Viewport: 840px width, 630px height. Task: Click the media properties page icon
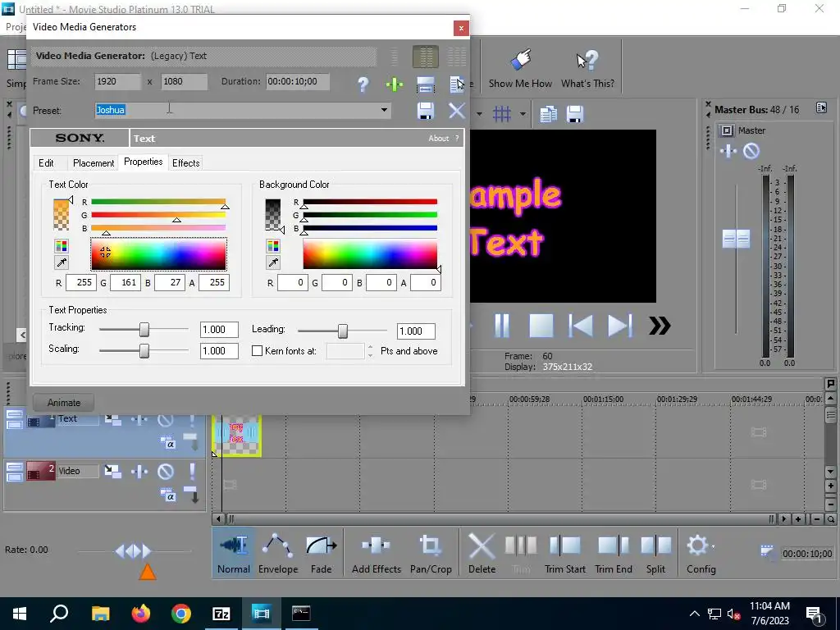tap(456, 84)
